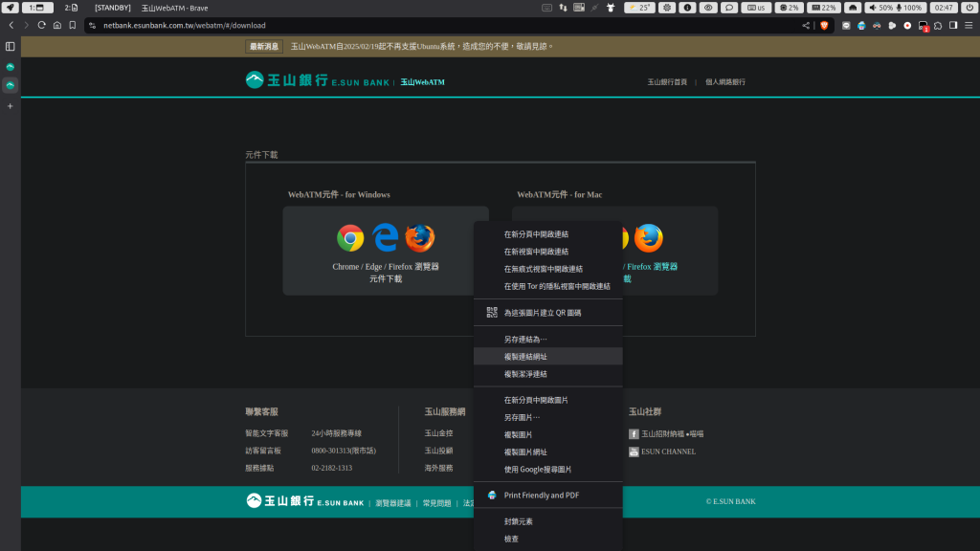Switch to the non-highlighted E.SUN vertical tab
The height and width of the screenshot is (551, 980).
(10, 66)
